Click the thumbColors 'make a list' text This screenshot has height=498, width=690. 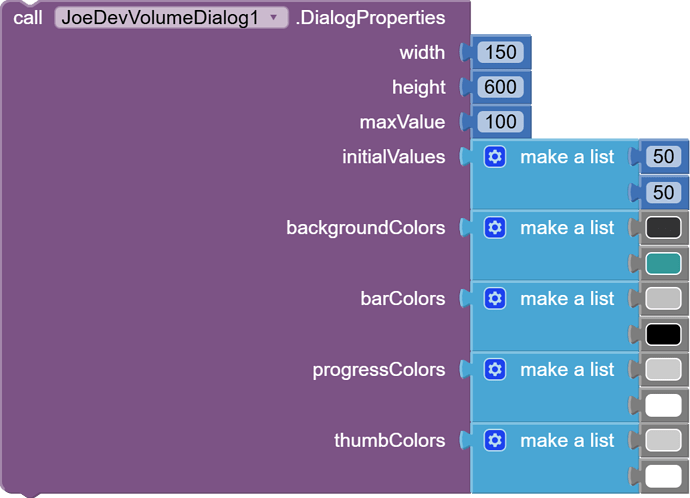tap(567, 441)
